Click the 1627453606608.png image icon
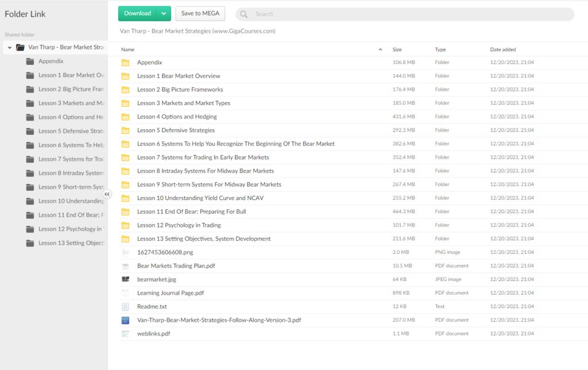The image size is (588, 370). click(125, 252)
